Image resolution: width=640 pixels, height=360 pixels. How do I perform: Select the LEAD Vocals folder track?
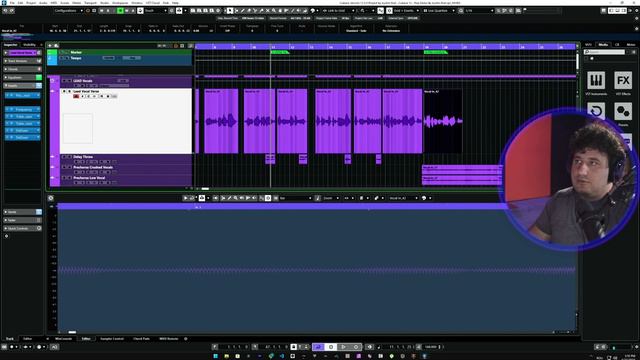[126, 82]
